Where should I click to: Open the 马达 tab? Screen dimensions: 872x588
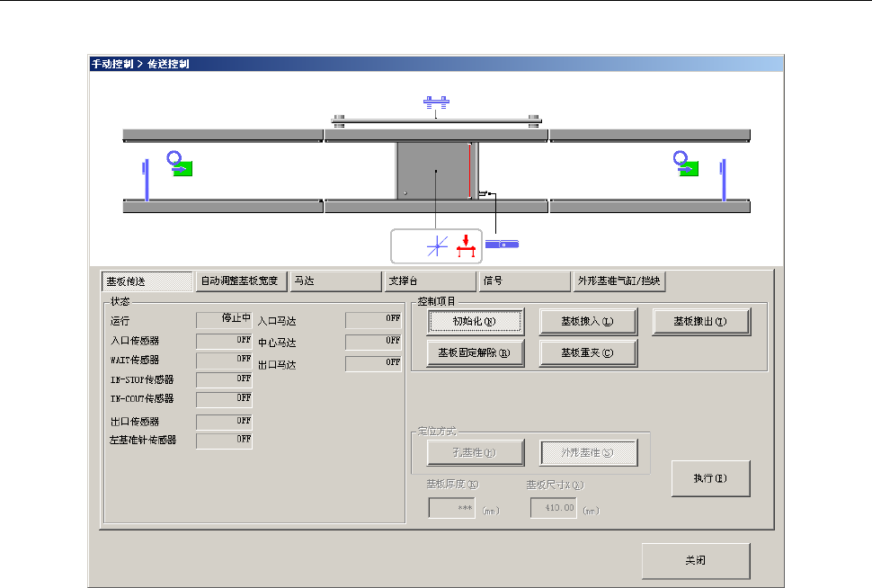[x=336, y=281]
